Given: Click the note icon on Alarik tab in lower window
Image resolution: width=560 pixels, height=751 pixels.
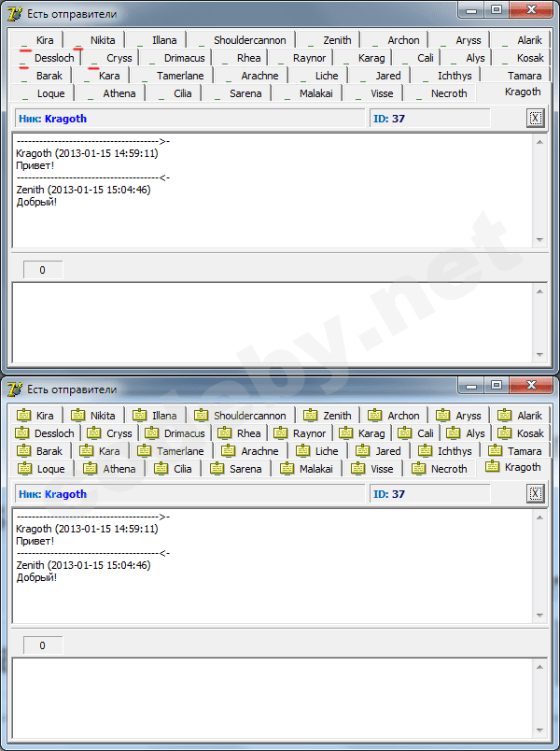Looking at the screenshot, I should [x=505, y=415].
